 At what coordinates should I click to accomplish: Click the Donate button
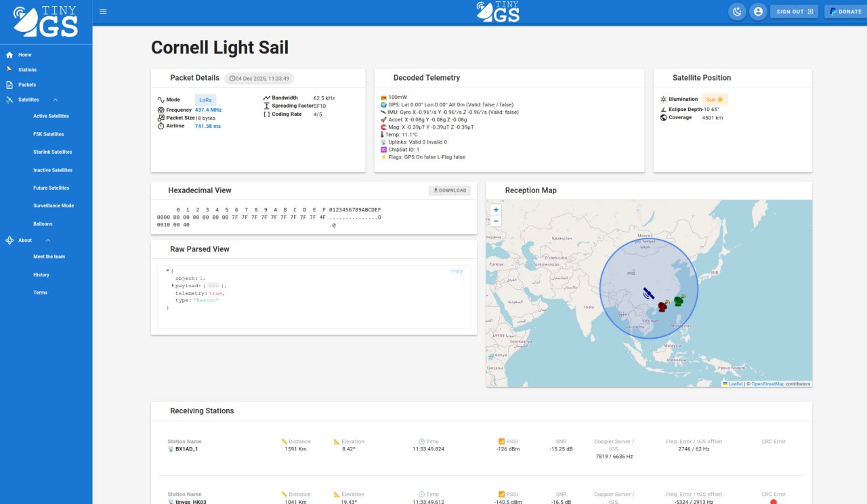(846, 12)
